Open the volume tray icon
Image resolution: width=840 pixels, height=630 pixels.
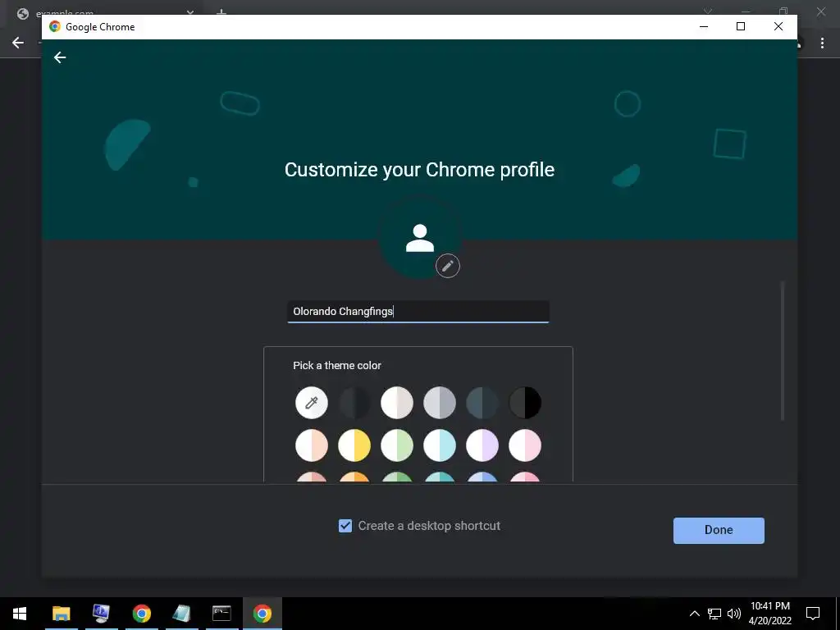pyautogui.click(x=734, y=614)
